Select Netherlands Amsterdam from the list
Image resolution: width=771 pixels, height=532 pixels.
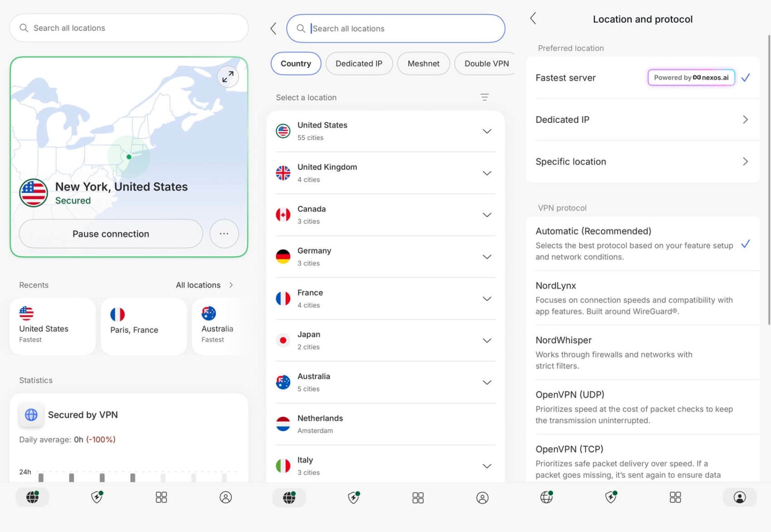385,424
